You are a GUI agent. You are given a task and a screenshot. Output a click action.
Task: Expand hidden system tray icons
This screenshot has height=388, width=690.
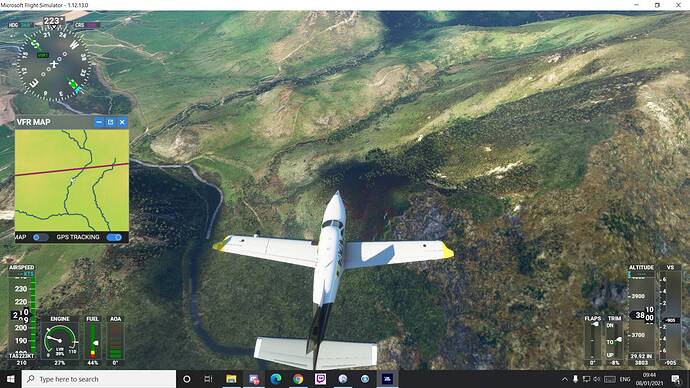(565, 379)
